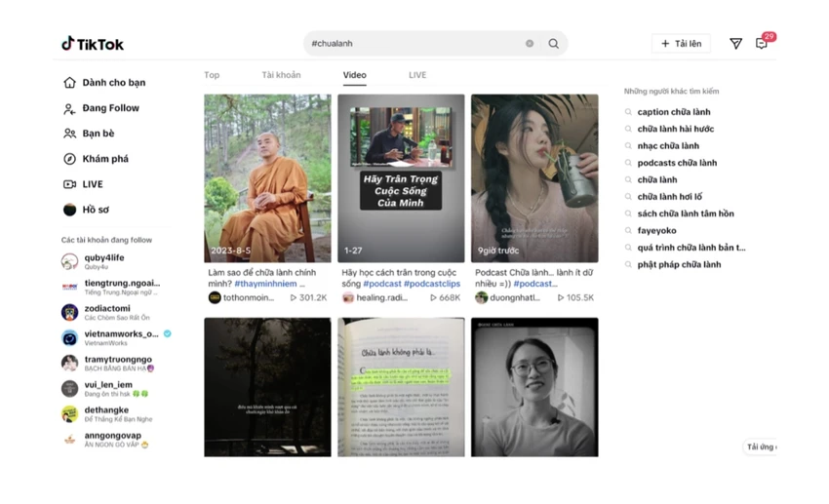Click the magnifier search icon
Image resolution: width=829 pixels, height=504 pixels.
(x=554, y=43)
